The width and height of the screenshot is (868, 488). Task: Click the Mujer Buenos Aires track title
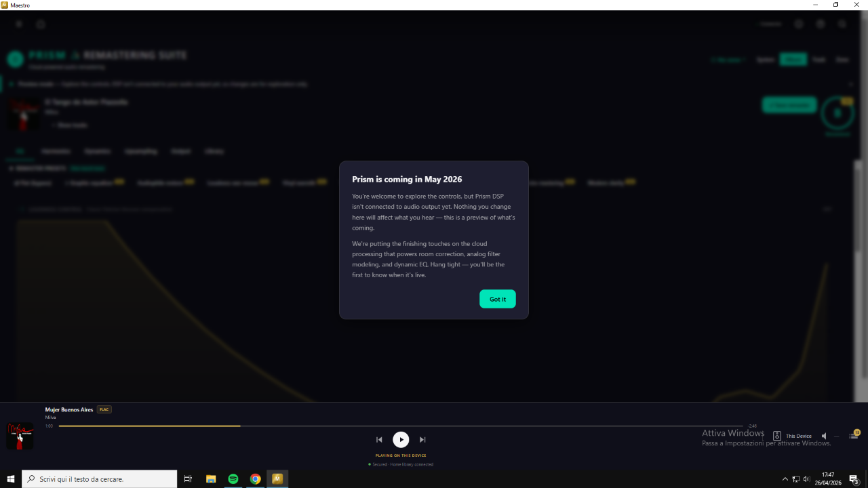(x=69, y=409)
